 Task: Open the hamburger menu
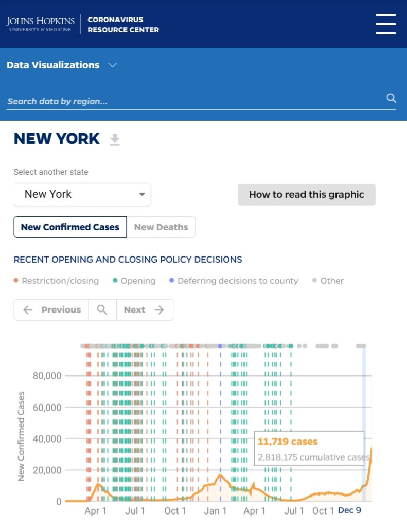tap(385, 24)
